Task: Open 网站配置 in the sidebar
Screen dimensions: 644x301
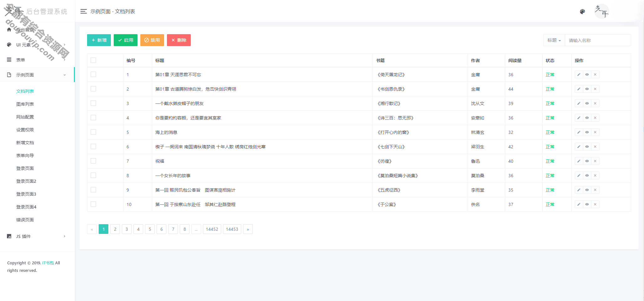Action: pos(25,117)
